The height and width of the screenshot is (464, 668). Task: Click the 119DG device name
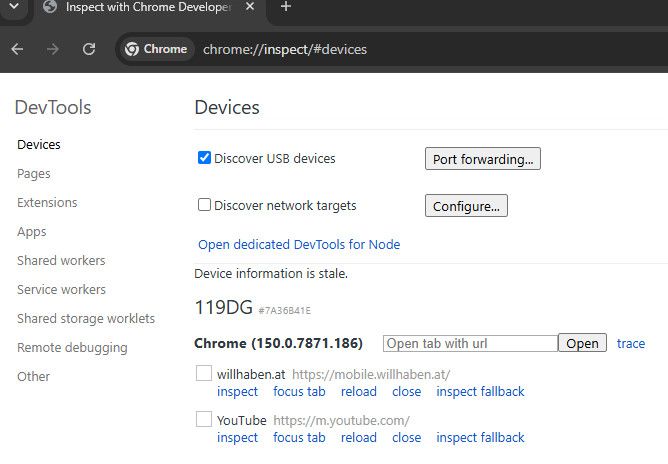click(x=223, y=307)
